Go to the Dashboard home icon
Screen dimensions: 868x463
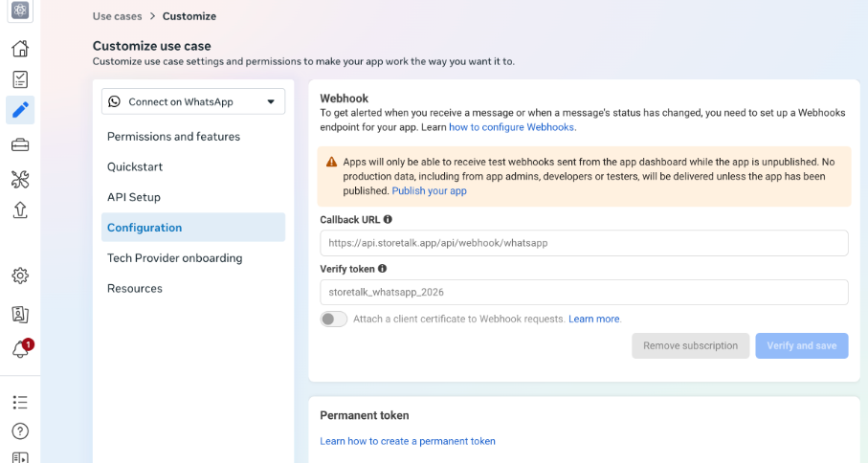point(20,49)
